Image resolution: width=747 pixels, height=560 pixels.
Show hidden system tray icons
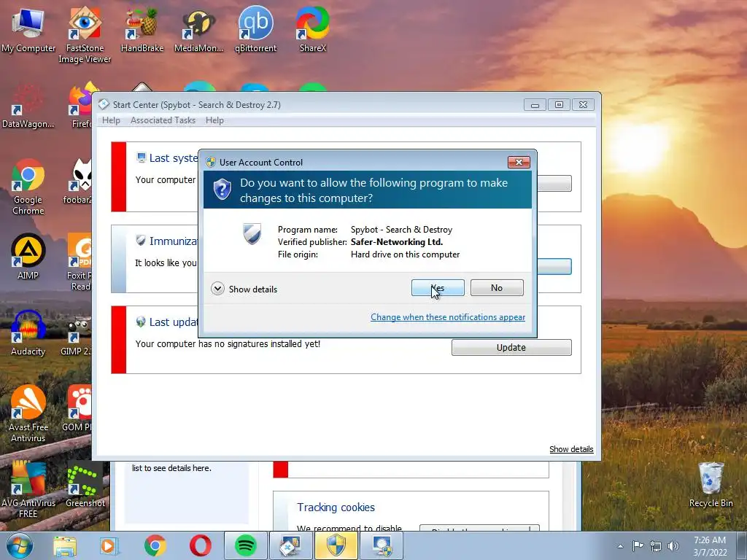(x=620, y=546)
